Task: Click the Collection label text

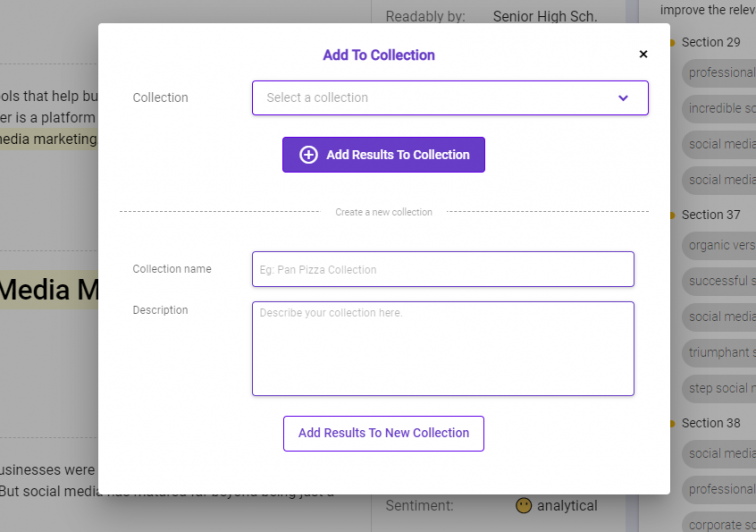Action: pos(160,97)
